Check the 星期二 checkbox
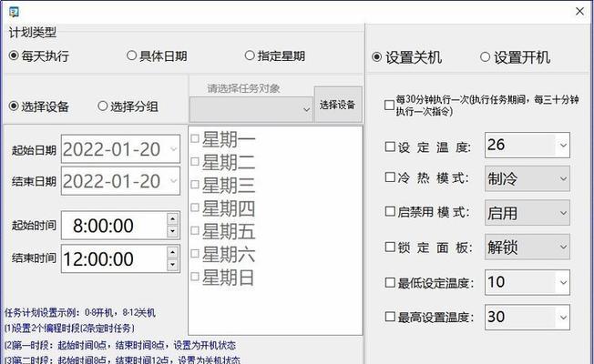Screen dimensions: 594x364 click(195, 162)
